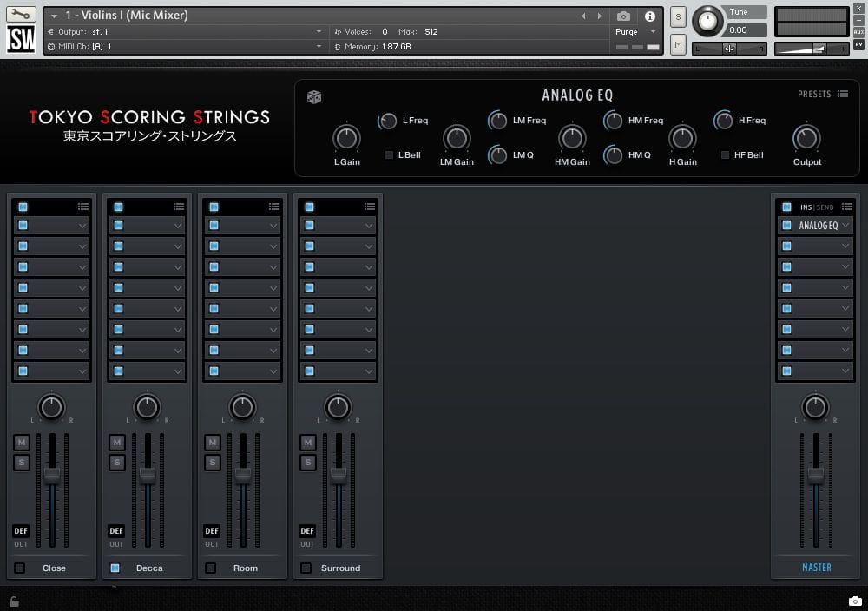Solo the Room mic channel

pyautogui.click(x=213, y=463)
